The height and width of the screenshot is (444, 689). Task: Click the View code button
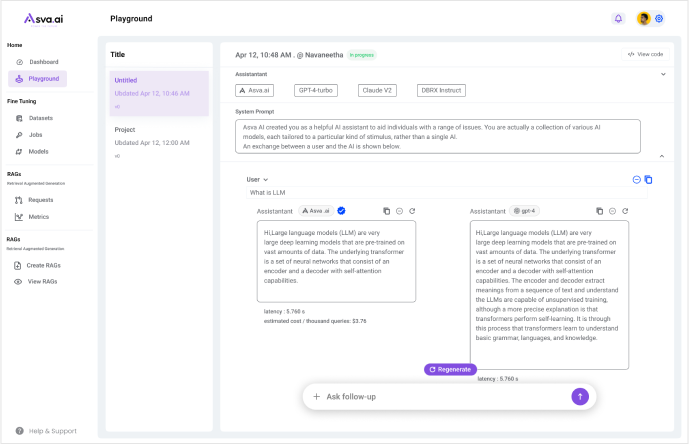(x=645, y=55)
